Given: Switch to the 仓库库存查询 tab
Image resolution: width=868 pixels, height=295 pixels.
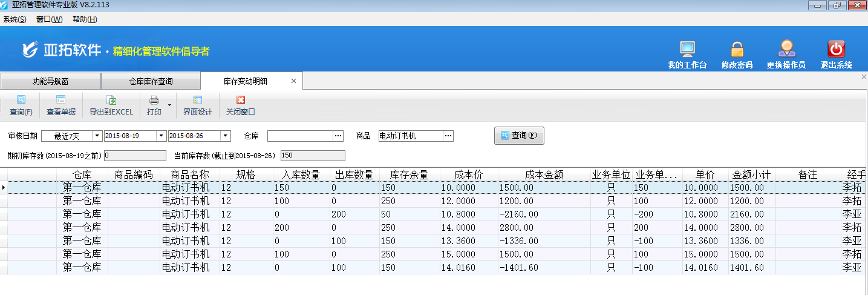Looking at the screenshot, I should [x=151, y=81].
